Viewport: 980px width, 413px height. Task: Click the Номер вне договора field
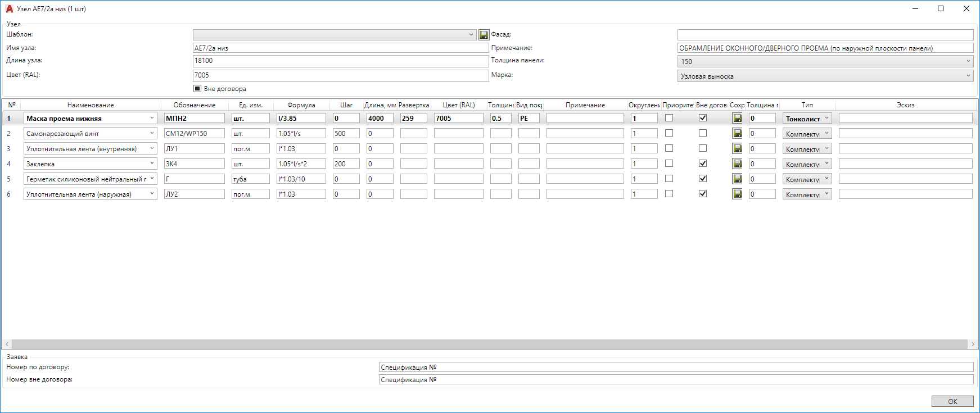(x=676, y=379)
